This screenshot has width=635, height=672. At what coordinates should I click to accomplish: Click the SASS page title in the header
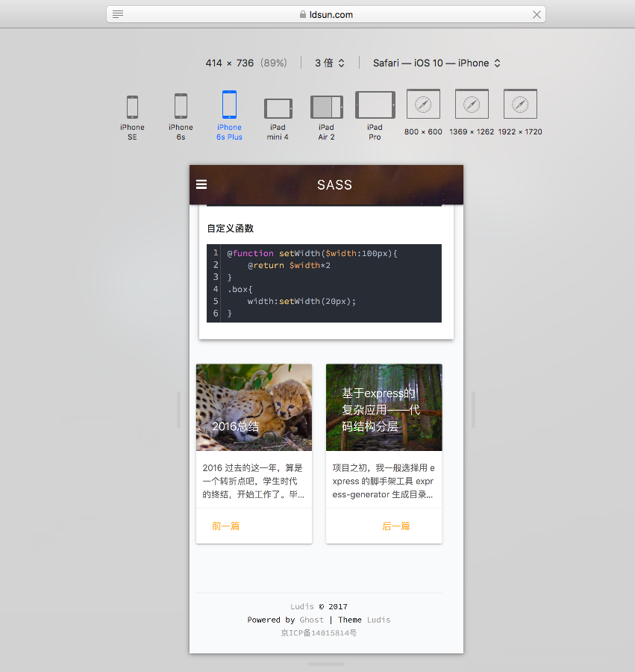334,184
